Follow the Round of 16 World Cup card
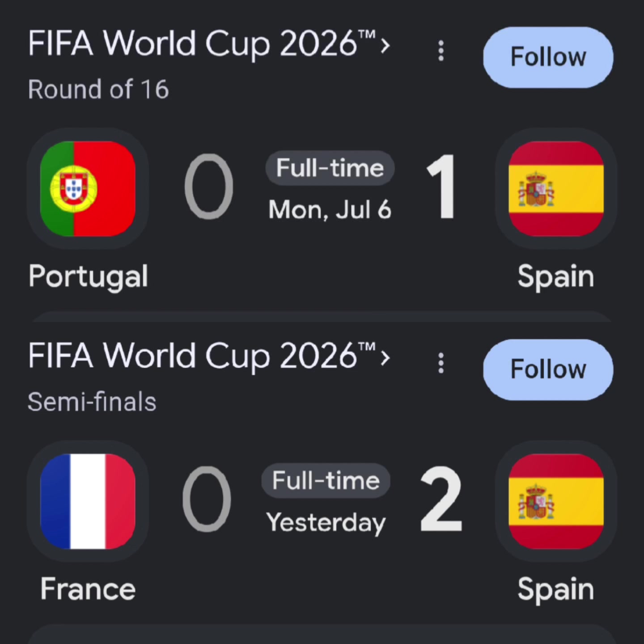 548,57
